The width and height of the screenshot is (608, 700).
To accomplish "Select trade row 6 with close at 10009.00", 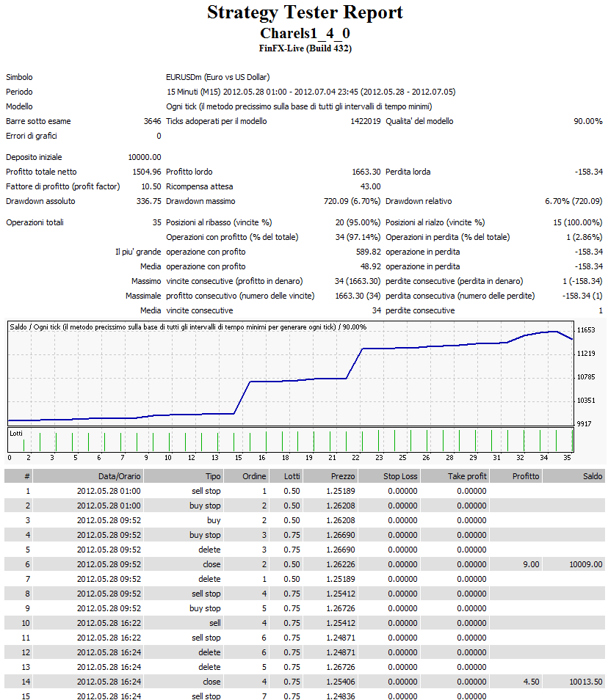I will 294,564.
